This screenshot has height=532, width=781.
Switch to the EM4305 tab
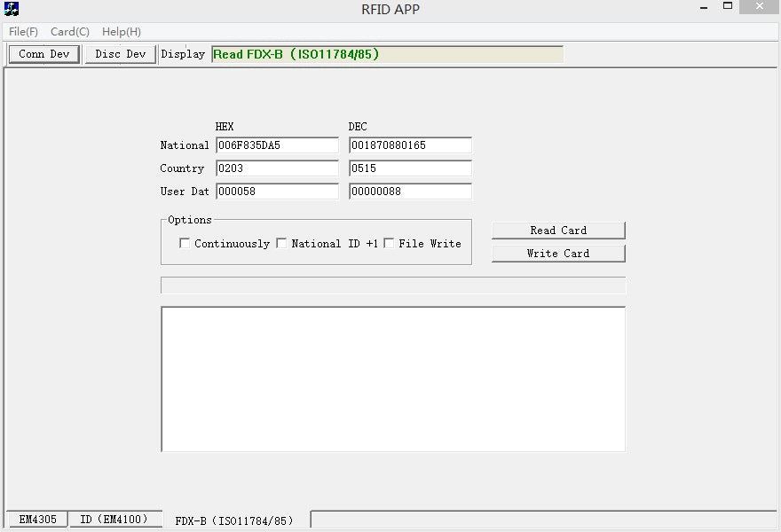[x=37, y=520]
